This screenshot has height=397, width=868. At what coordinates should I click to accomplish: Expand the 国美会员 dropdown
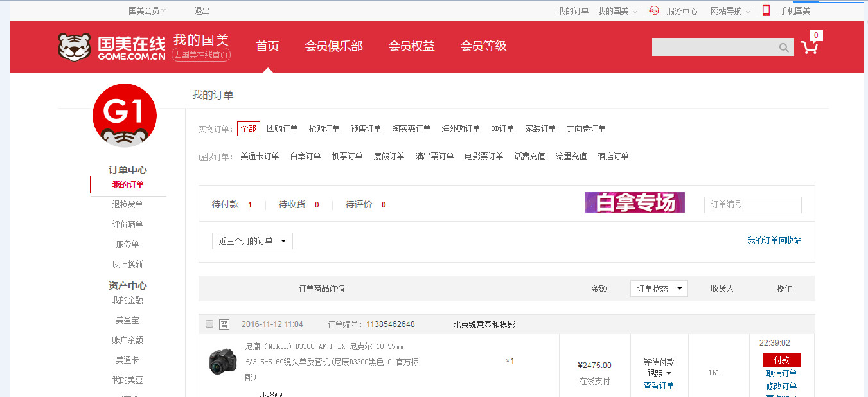(x=147, y=11)
